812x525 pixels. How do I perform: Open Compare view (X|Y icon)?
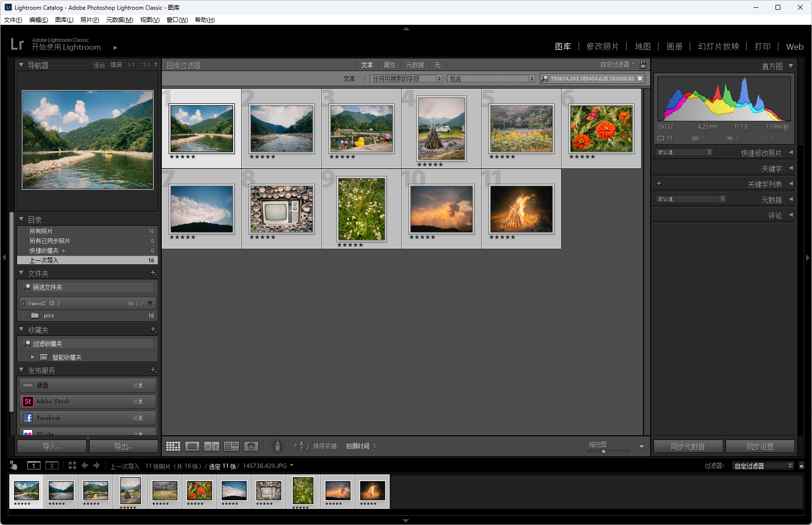tap(212, 446)
